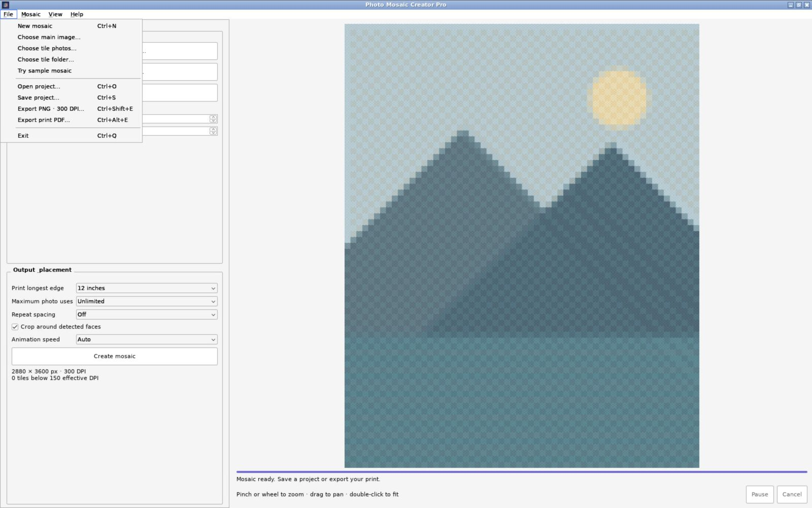The height and width of the screenshot is (508, 812).
Task: Open the File menu
Action: (9, 14)
